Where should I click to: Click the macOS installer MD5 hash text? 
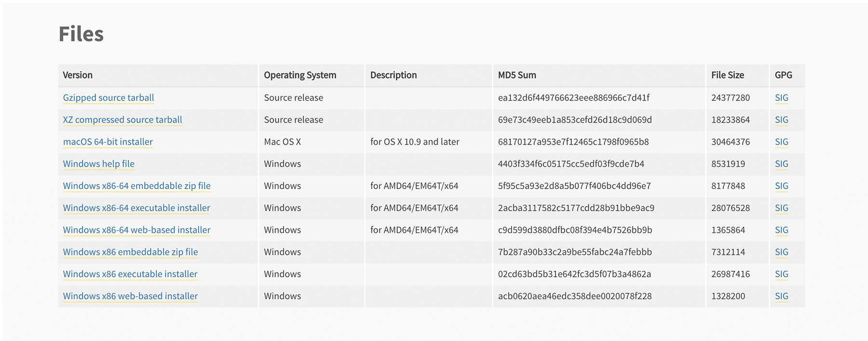pos(573,142)
